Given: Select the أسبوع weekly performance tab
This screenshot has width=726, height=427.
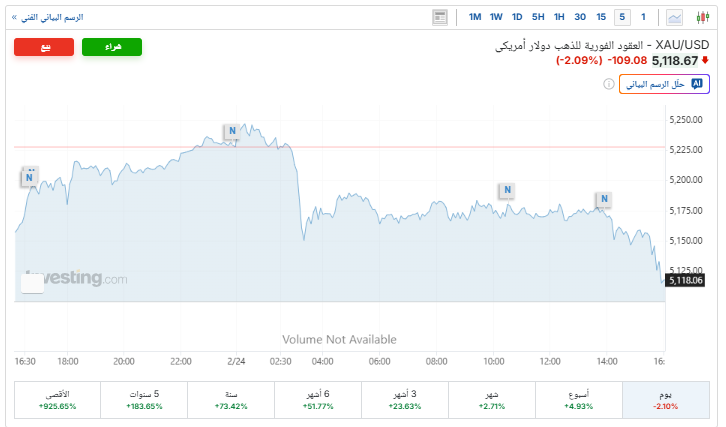Looking at the screenshot, I should (578, 400).
